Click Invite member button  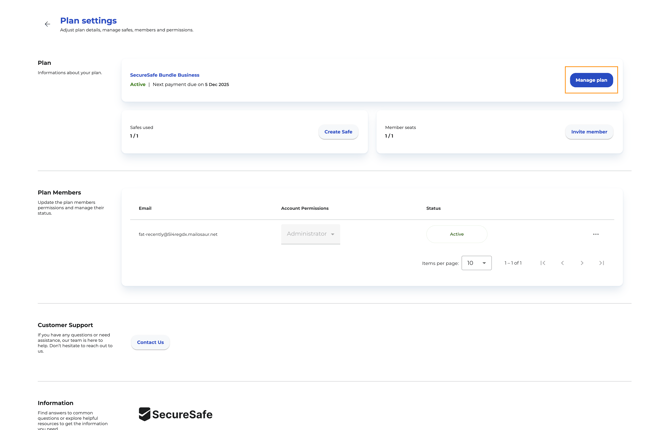[x=589, y=132]
